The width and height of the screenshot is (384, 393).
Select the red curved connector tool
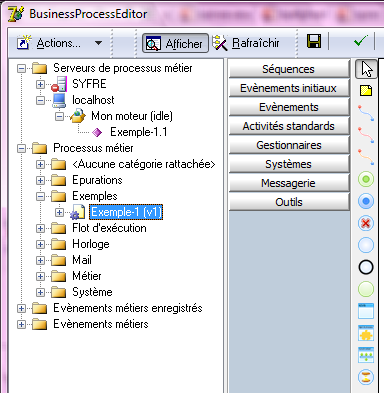(366, 135)
